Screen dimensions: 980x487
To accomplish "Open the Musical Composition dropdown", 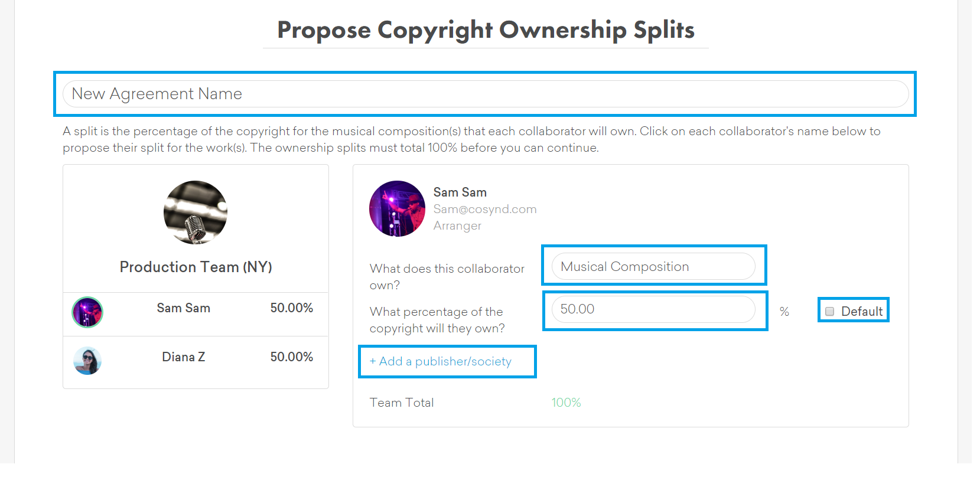I will pyautogui.click(x=653, y=267).
